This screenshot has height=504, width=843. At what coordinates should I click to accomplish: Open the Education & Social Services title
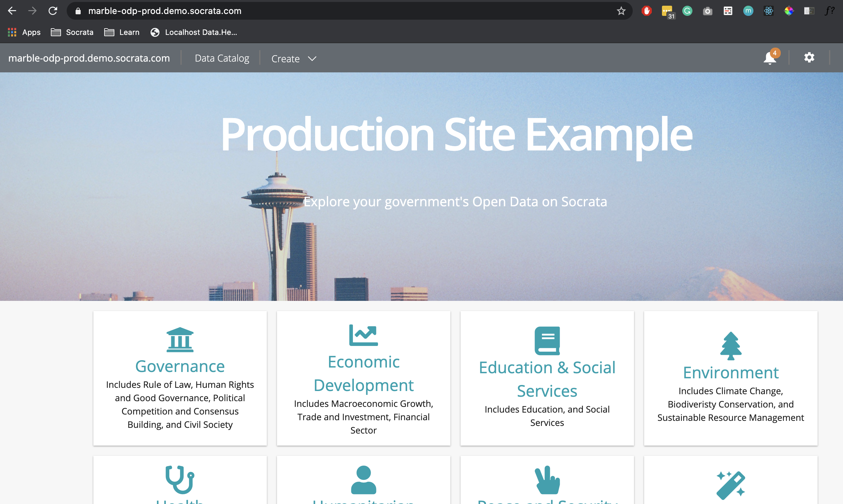click(x=547, y=379)
